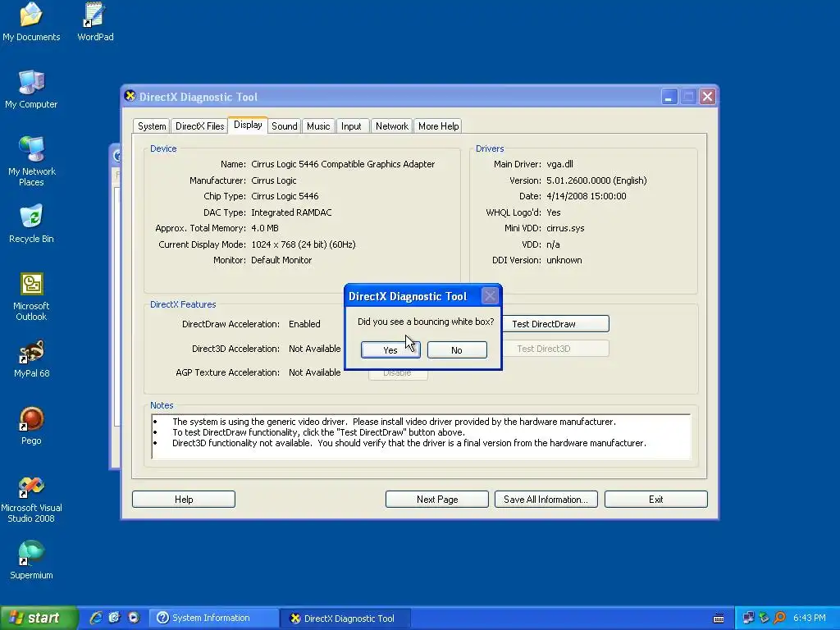
Task: Switch to the Input tab
Action: 351,126
